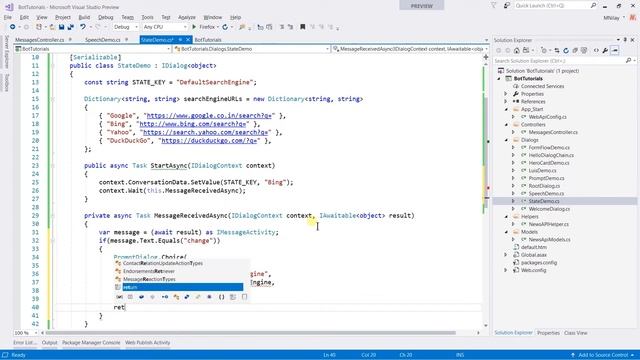
Task: Click the search magnifier icon in Solution Explorer
Action: pyautogui.click(x=628, y=61)
